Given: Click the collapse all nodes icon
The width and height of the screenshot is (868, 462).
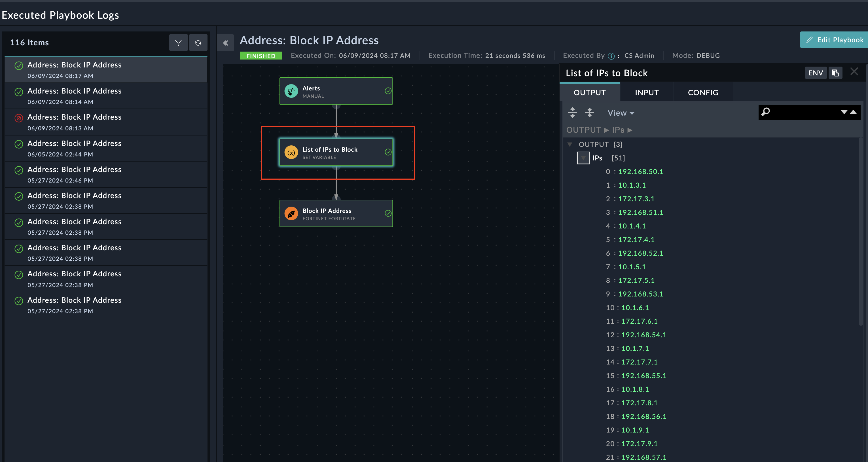Looking at the screenshot, I should (x=589, y=113).
